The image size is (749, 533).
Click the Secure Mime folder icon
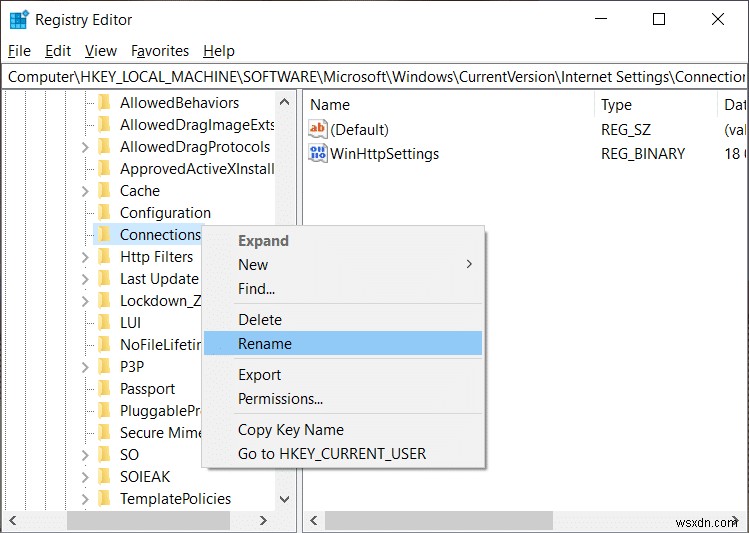[104, 432]
